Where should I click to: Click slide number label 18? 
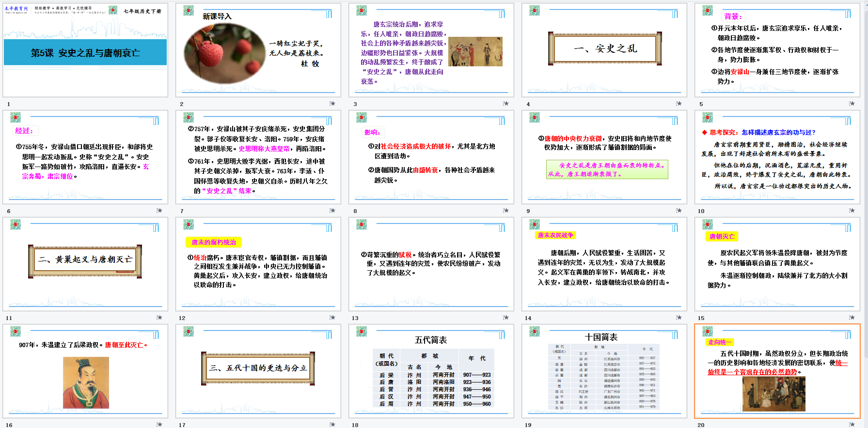tap(355, 425)
